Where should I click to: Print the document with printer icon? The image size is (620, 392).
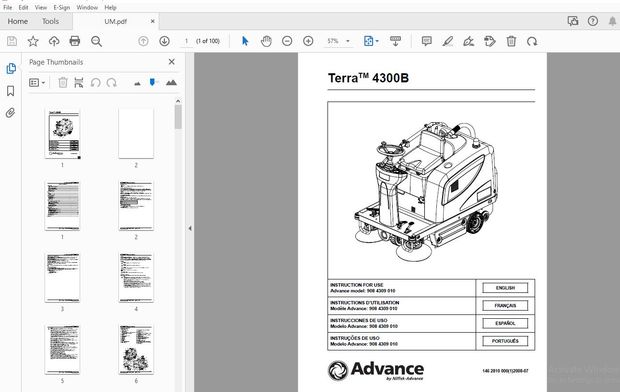coord(75,41)
